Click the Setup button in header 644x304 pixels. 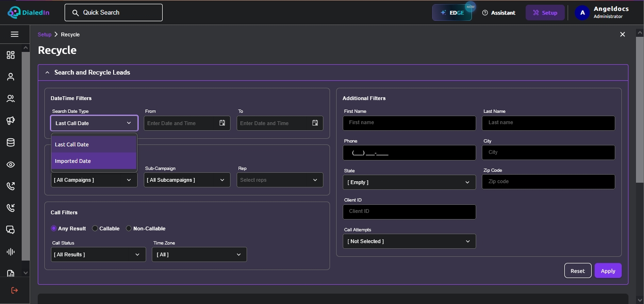[x=545, y=13]
